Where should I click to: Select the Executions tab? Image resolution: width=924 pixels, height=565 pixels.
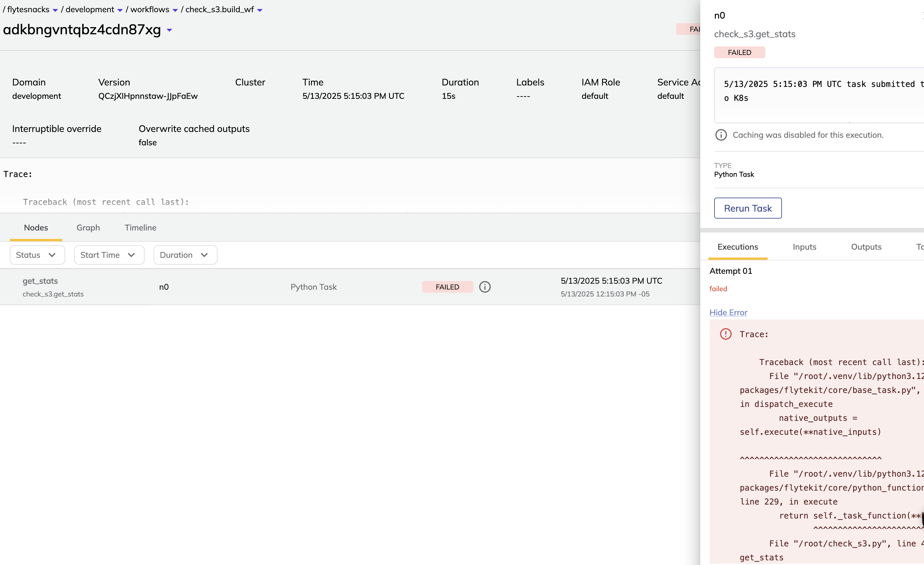(737, 247)
